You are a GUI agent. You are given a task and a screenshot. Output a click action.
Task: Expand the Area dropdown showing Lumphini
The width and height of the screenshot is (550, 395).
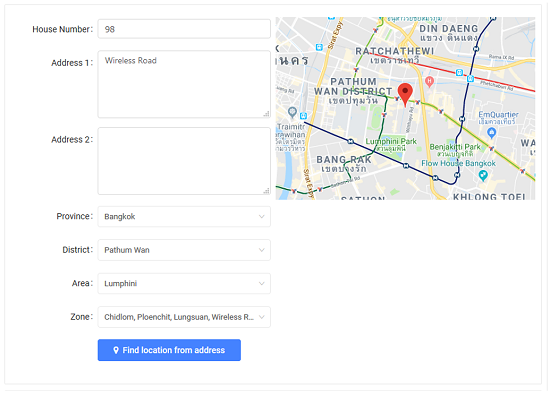[184, 283]
